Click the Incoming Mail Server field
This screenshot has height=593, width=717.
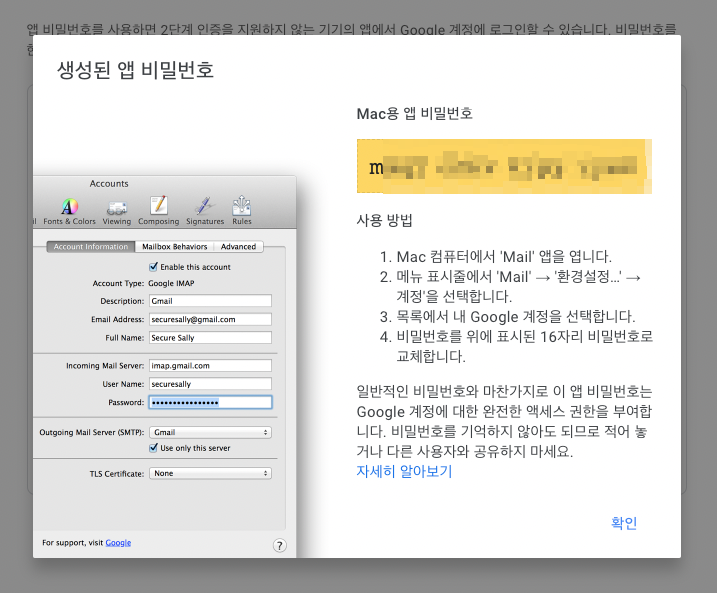coord(210,365)
